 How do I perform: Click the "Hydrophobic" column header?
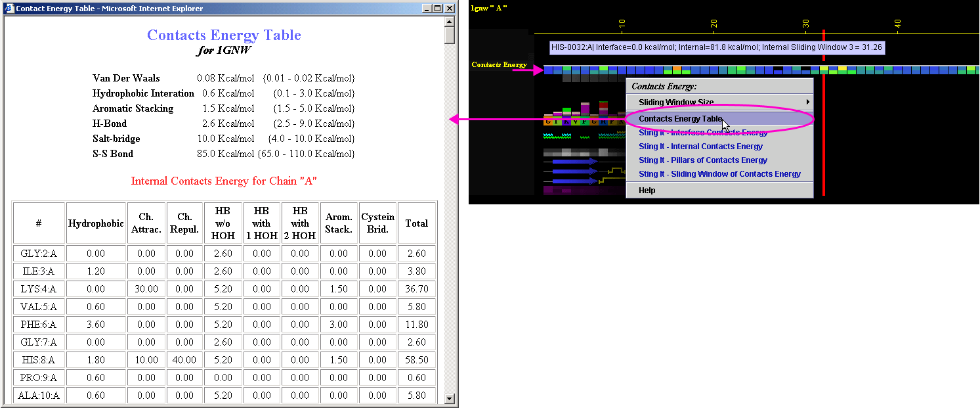pyautogui.click(x=96, y=223)
